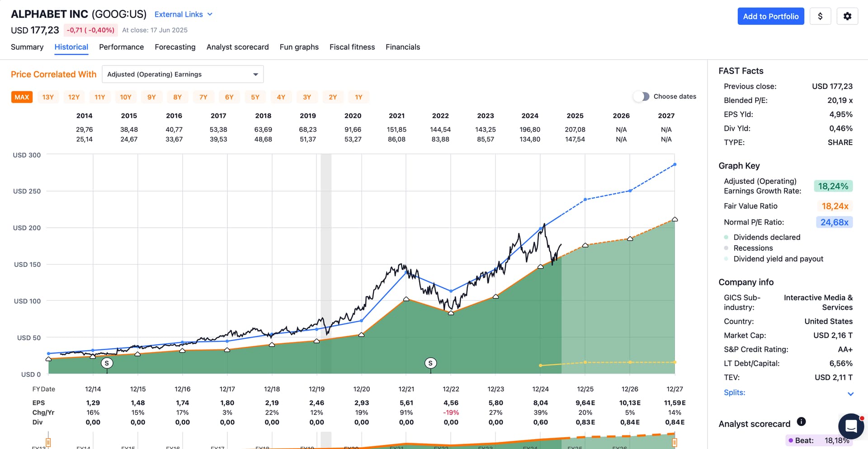Pick the 4Y time range
Image resolution: width=868 pixels, height=449 pixels.
[281, 97]
